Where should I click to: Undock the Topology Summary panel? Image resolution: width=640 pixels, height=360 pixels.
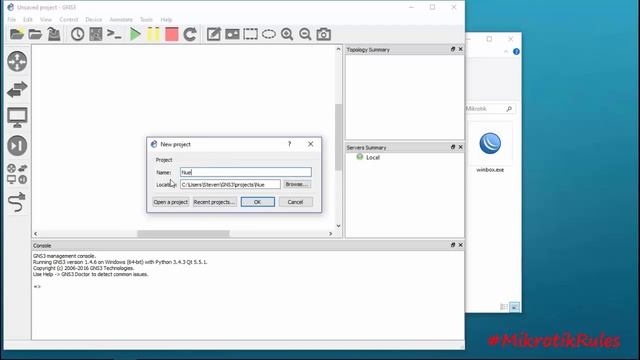tap(453, 49)
